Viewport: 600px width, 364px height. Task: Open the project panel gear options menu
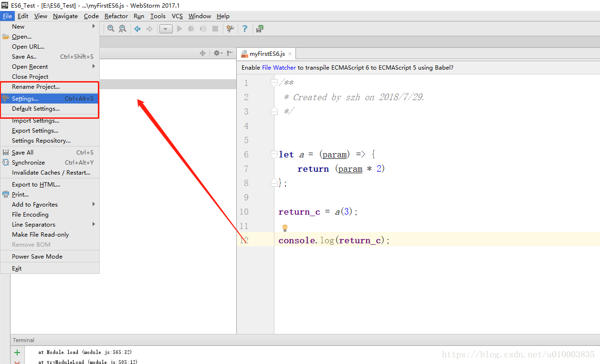point(218,53)
